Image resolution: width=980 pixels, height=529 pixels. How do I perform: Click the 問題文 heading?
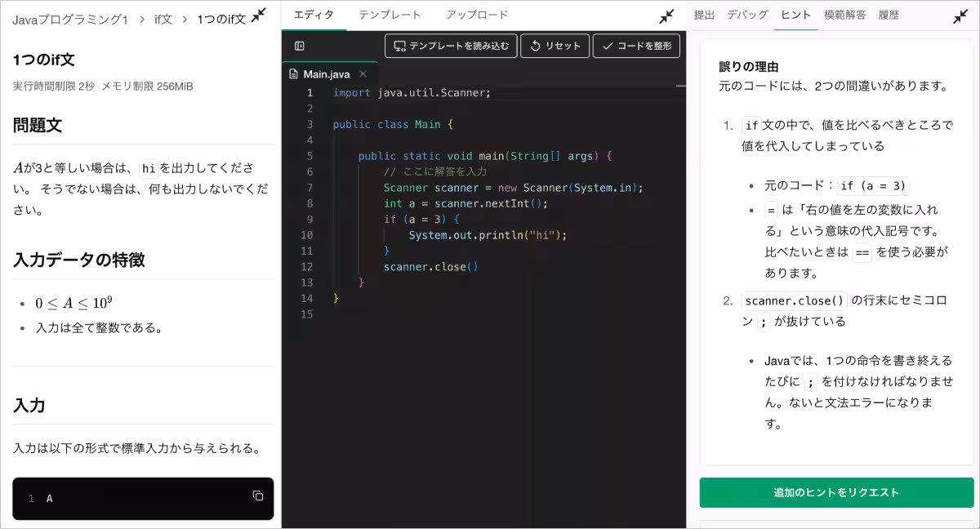pyautogui.click(x=38, y=125)
